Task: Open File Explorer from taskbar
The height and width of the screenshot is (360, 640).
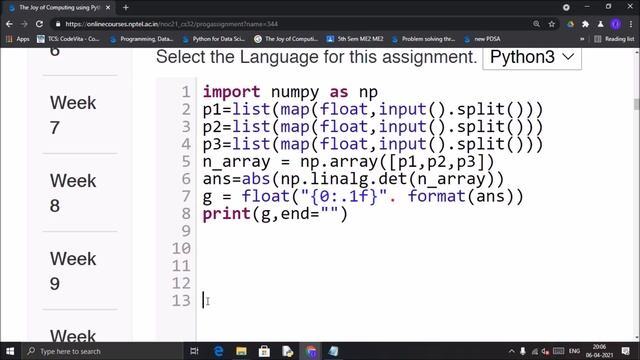Action: [241, 351]
